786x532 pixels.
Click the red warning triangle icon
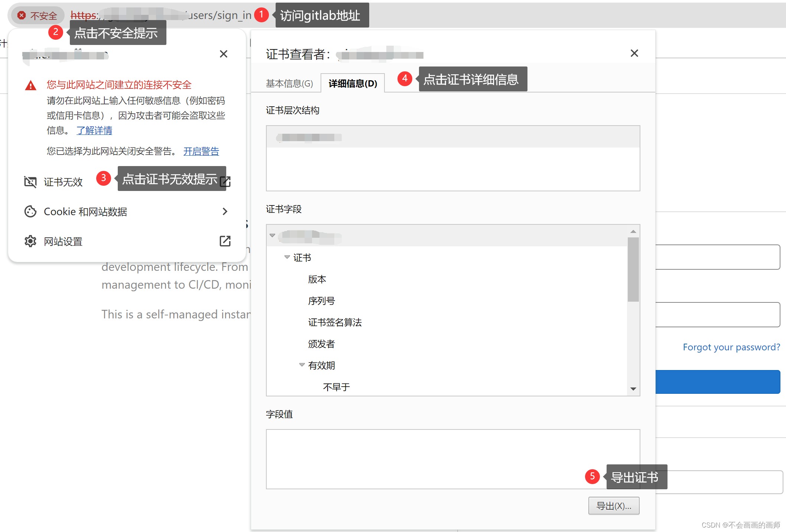click(x=30, y=85)
